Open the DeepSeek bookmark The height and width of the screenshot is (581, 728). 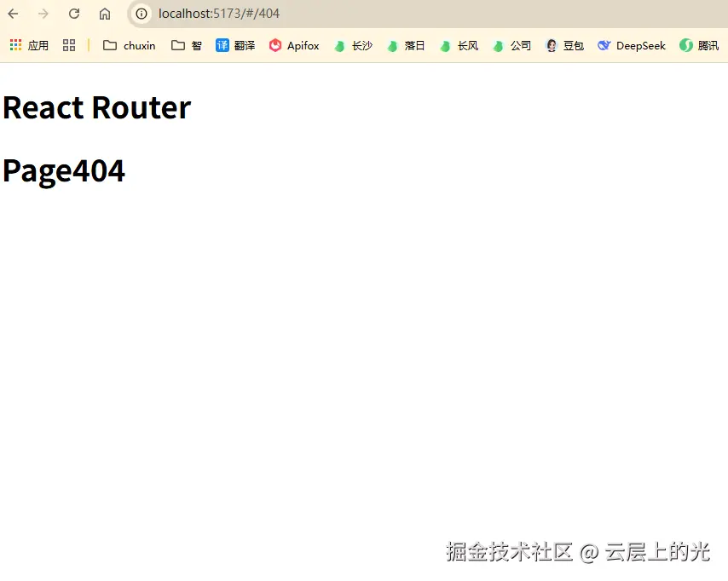(632, 45)
